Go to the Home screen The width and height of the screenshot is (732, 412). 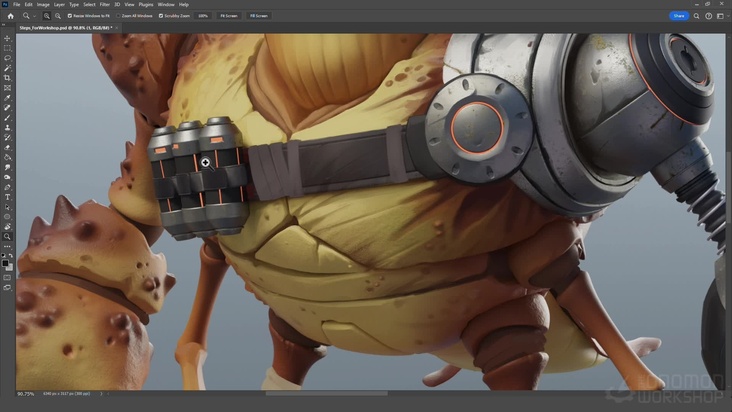tap(10, 16)
